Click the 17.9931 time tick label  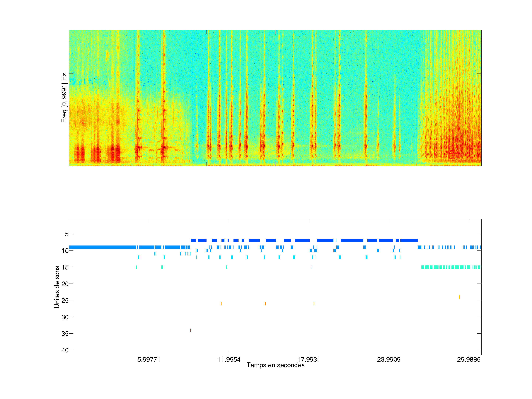coord(308,359)
